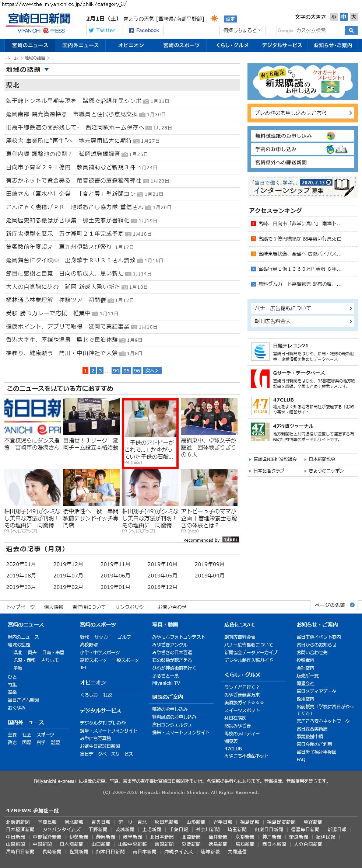The width and height of the screenshot is (362, 868).
Task: Click the search magnifier button
Action: tap(351, 30)
